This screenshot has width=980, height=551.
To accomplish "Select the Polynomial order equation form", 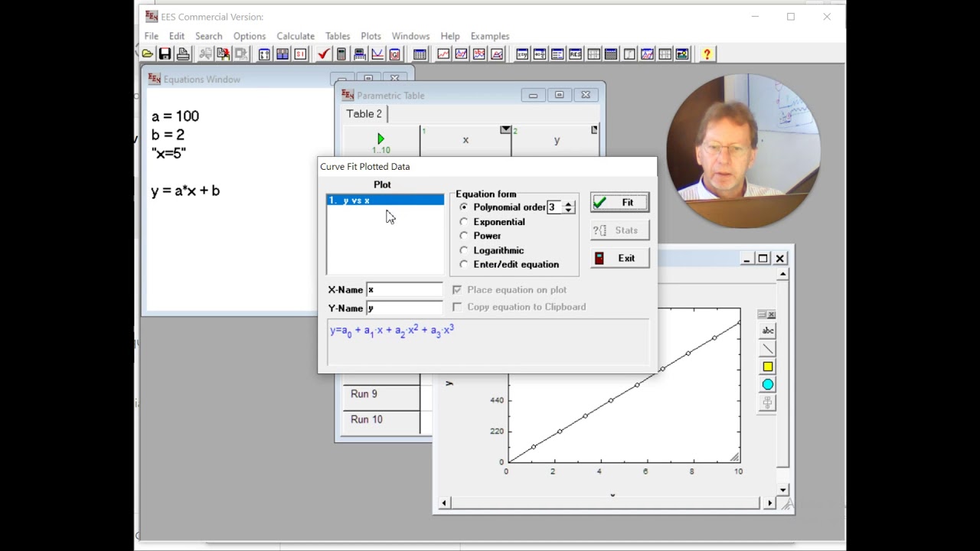I will pyautogui.click(x=464, y=207).
